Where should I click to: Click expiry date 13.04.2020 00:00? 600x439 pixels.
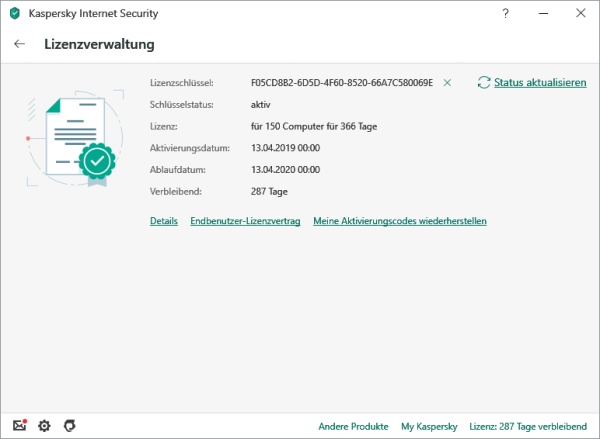(x=285, y=170)
